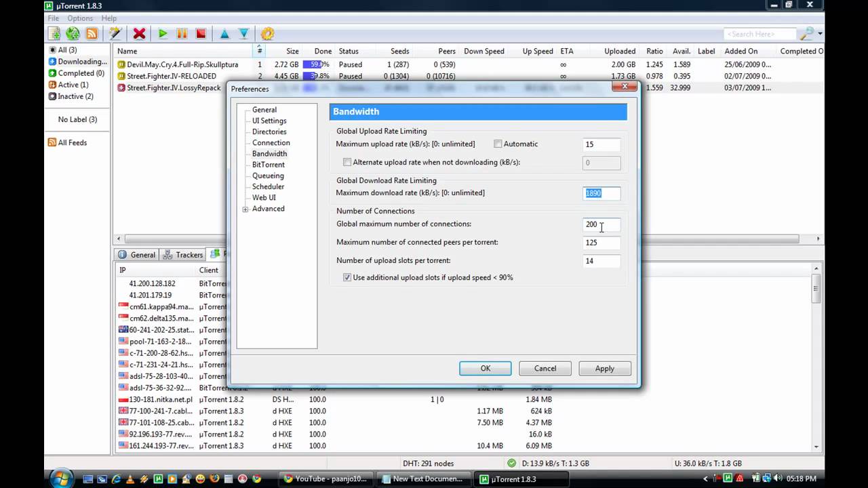The width and height of the screenshot is (868, 488).
Task: Click maximum connected peers per torrent field
Action: pos(601,243)
